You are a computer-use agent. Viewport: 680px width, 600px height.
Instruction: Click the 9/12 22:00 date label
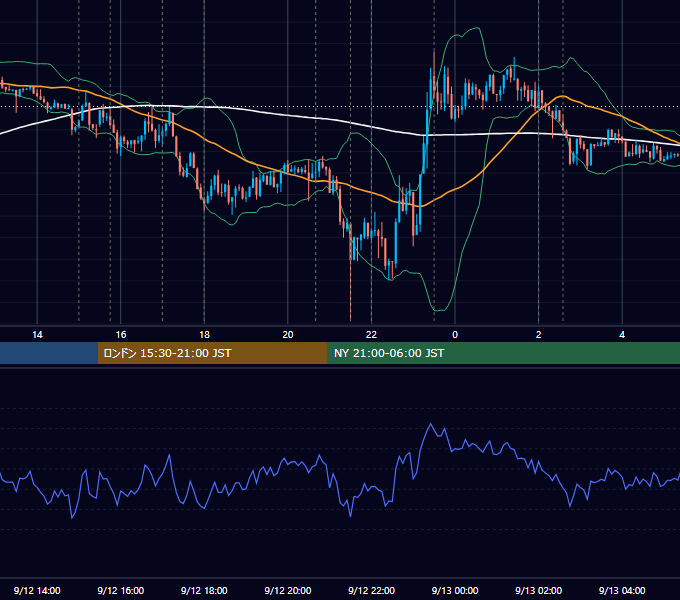(372, 590)
